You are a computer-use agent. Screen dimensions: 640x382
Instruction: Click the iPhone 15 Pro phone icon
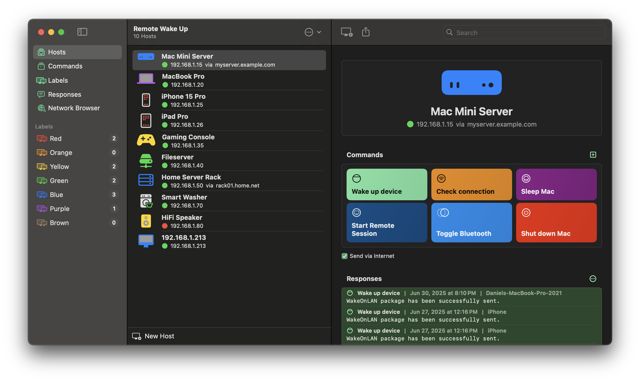click(x=146, y=100)
